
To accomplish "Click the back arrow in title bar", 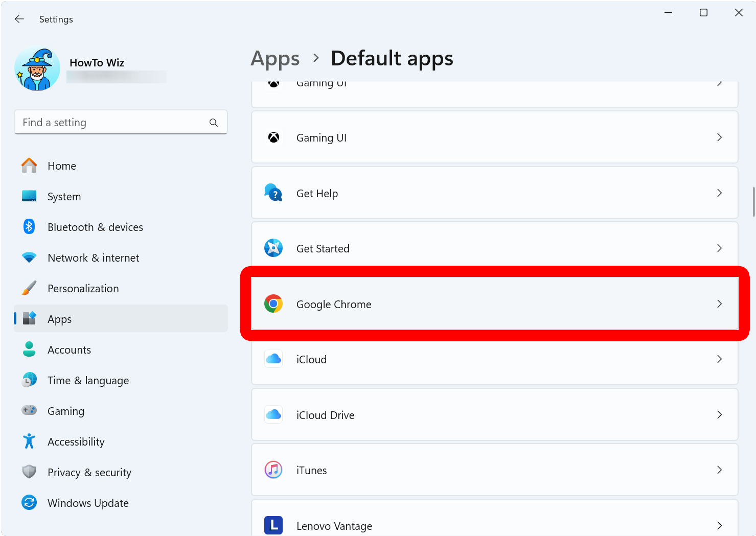I will click(x=19, y=19).
